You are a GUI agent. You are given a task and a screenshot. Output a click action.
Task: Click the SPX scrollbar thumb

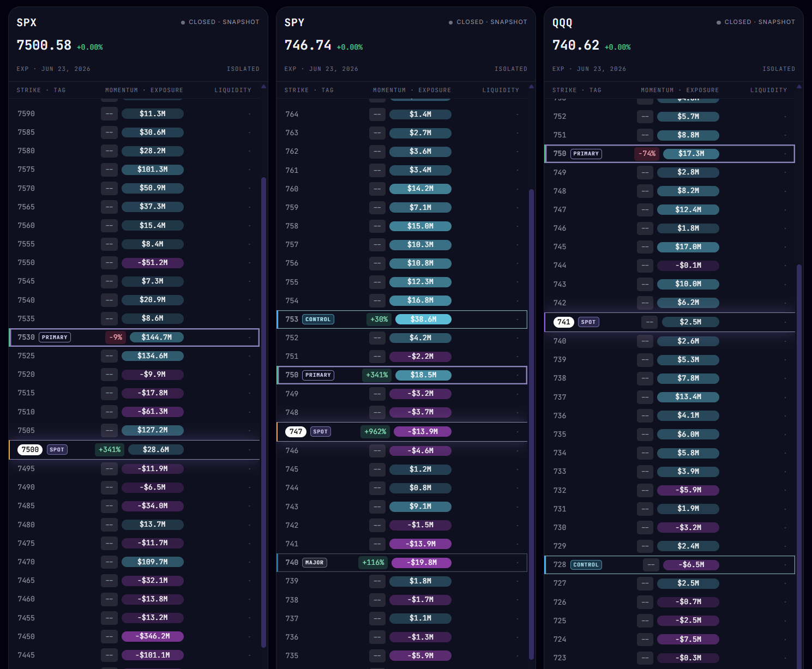[x=264, y=412]
